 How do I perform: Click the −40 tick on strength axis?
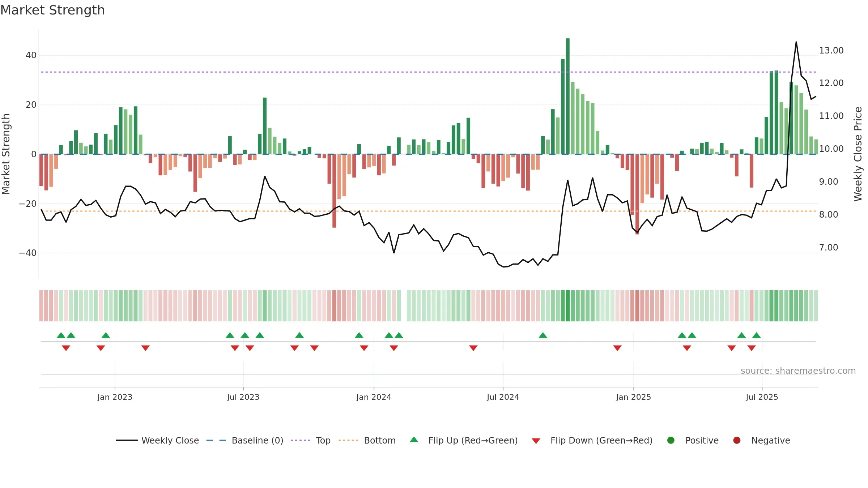(28, 253)
